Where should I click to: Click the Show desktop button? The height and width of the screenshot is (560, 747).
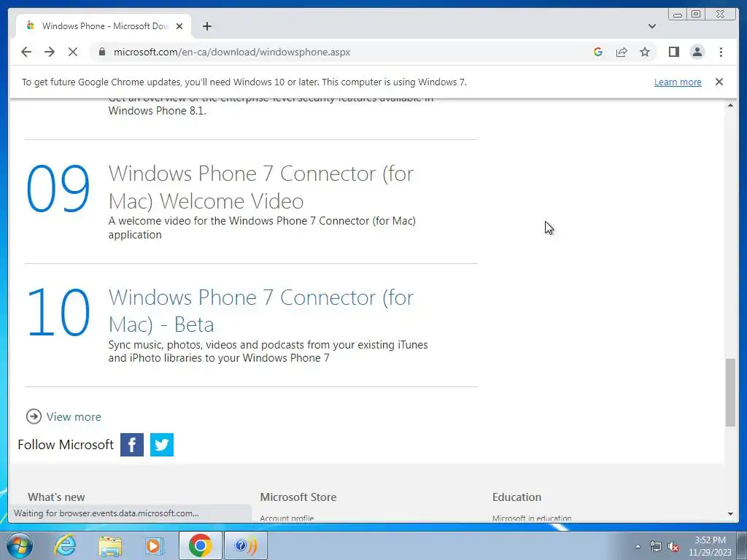pos(743,545)
